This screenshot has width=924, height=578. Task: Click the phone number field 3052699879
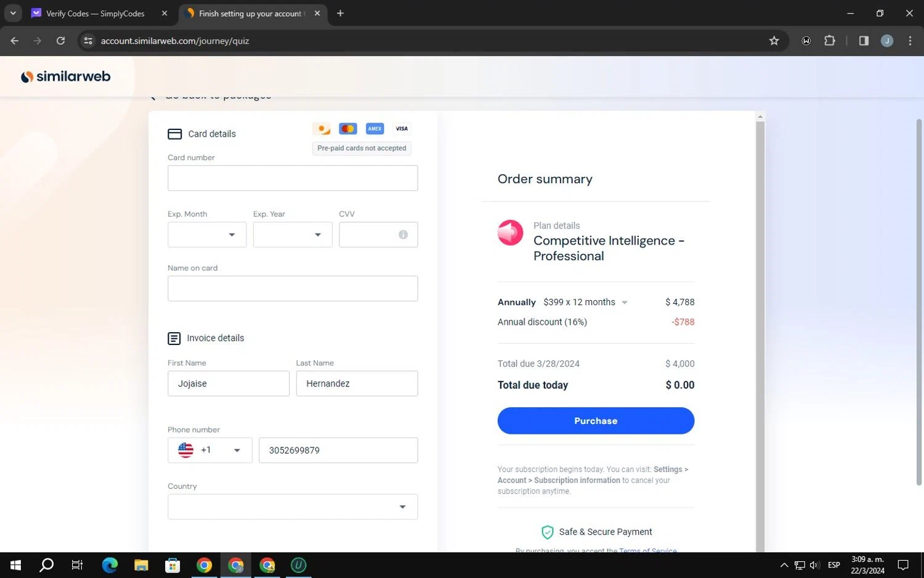tap(338, 450)
